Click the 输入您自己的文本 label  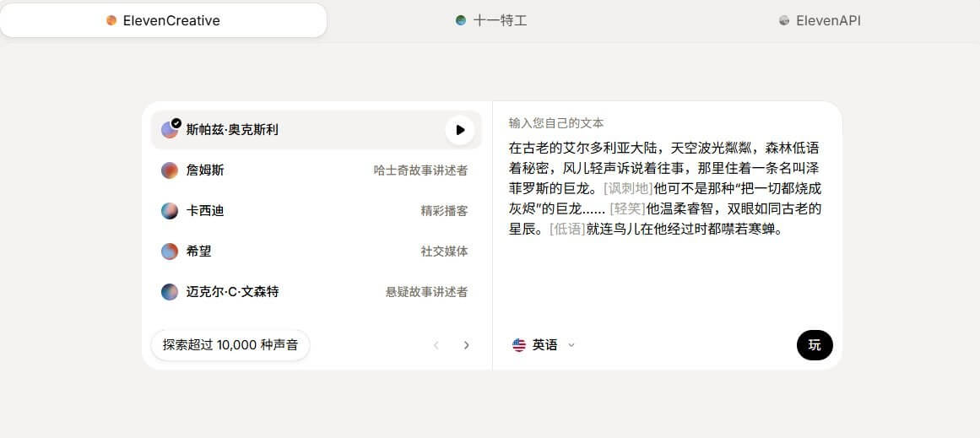point(556,123)
